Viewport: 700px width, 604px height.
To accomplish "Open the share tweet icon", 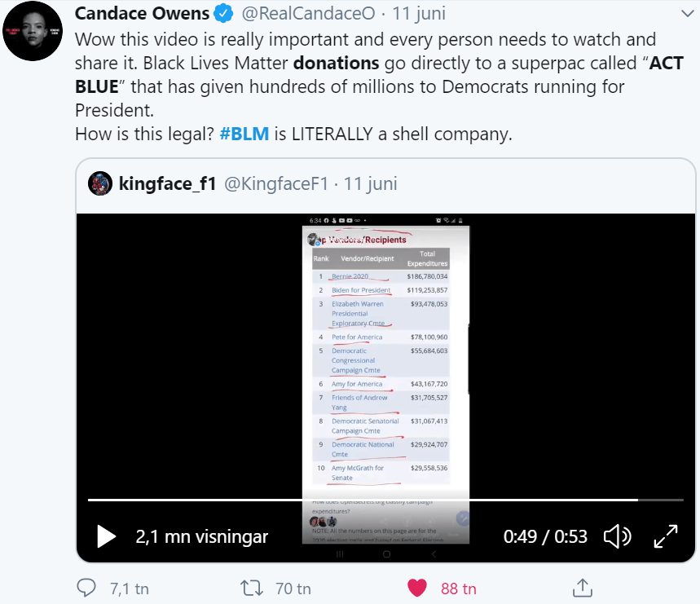I will coord(582,588).
